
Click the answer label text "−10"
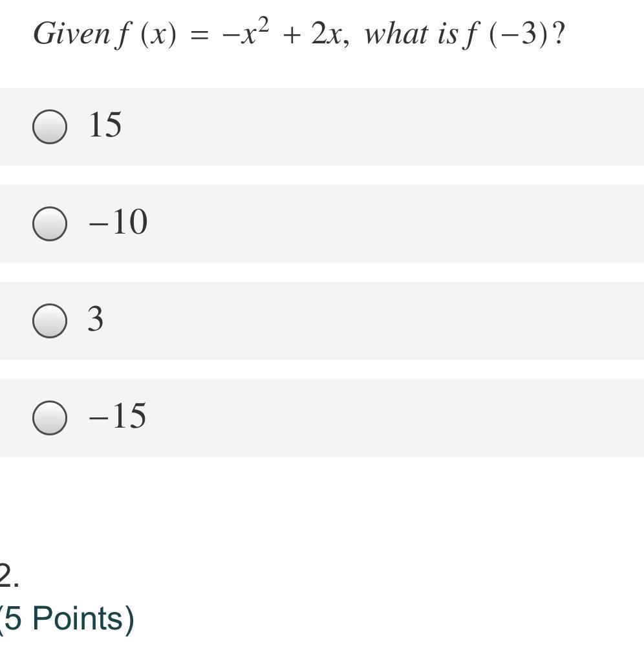tap(118, 222)
